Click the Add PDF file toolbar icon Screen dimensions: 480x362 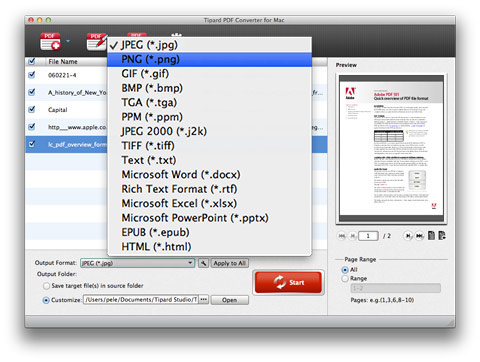pos(50,41)
